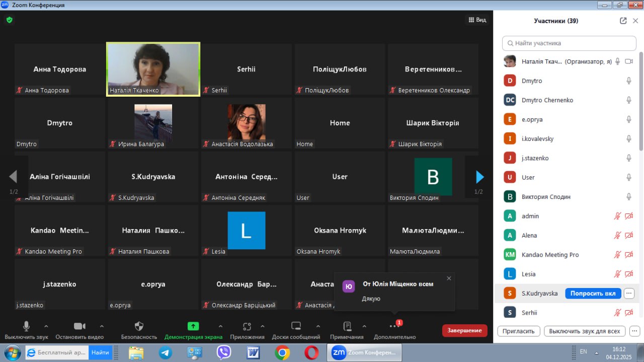Open Дополнительно three-dots menu
Viewport: 644px width, 362px height.
click(x=394, y=326)
